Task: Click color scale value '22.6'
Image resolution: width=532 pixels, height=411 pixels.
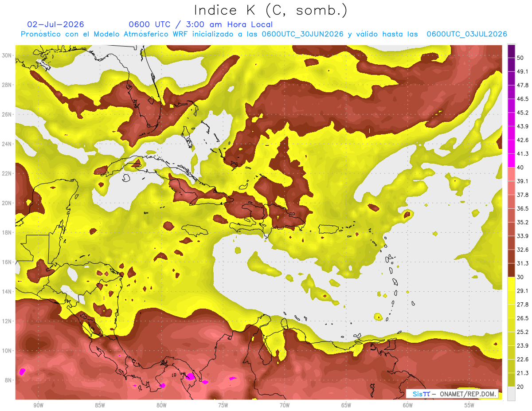Action: coord(523,360)
